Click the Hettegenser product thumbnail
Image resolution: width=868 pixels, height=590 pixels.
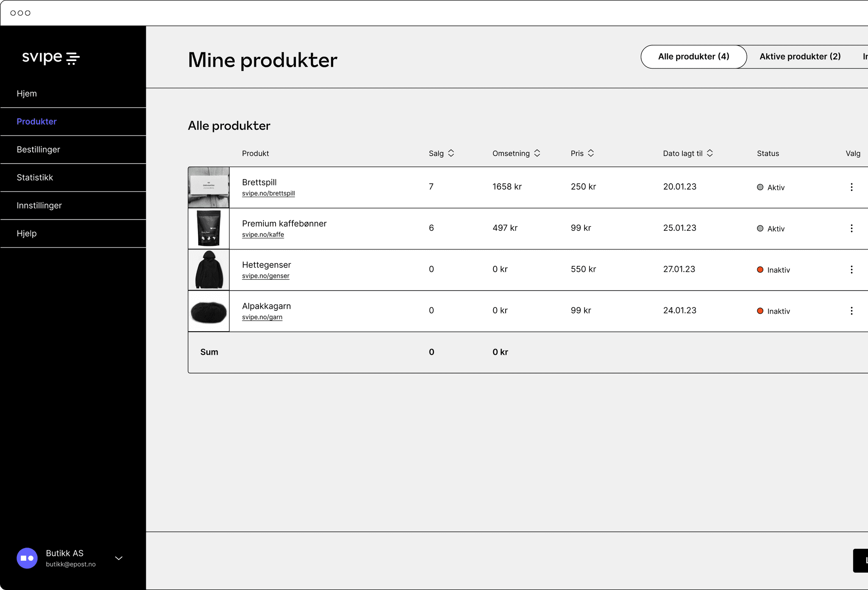208,269
